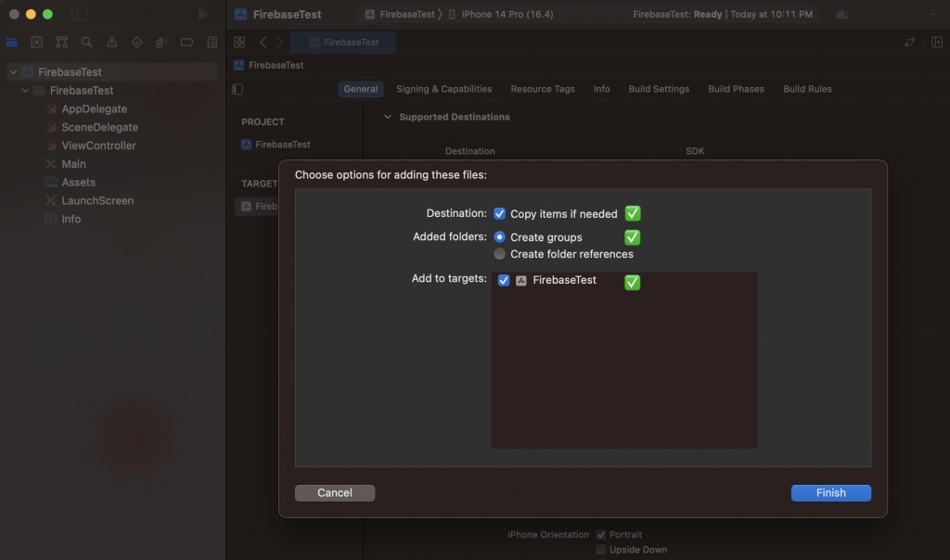Screen dimensions: 950x560
Task: Switch to the Build Settings tab
Action: pos(659,89)
